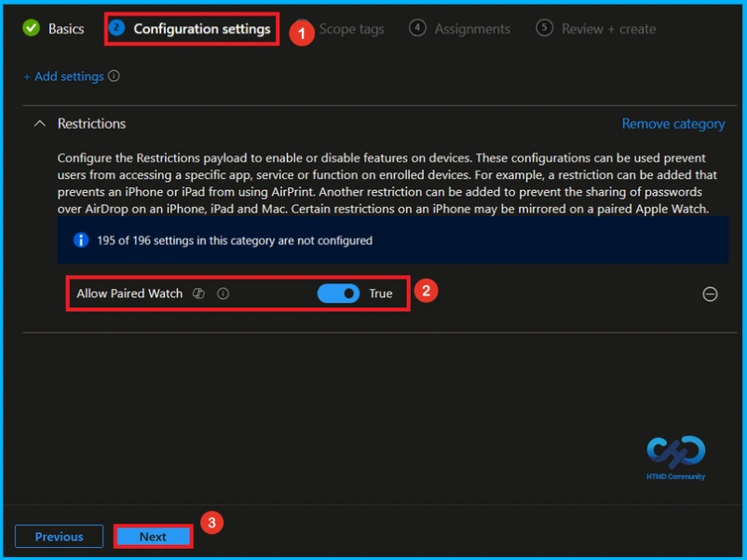Screen dimensions: 747x560
Task: Click the Remove category link
Action: coord(672,123)
